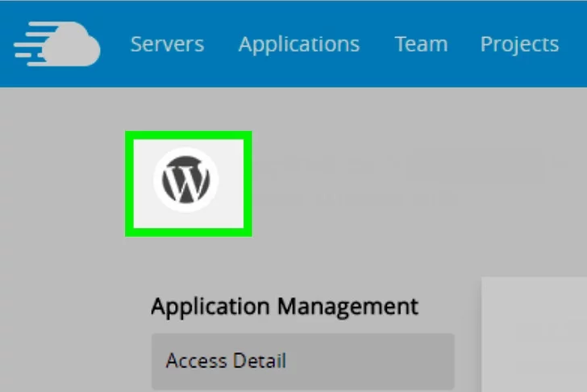587x392 pixels.
Task: Click the blue header bar's logo area
Action: (x=57, y=44)
